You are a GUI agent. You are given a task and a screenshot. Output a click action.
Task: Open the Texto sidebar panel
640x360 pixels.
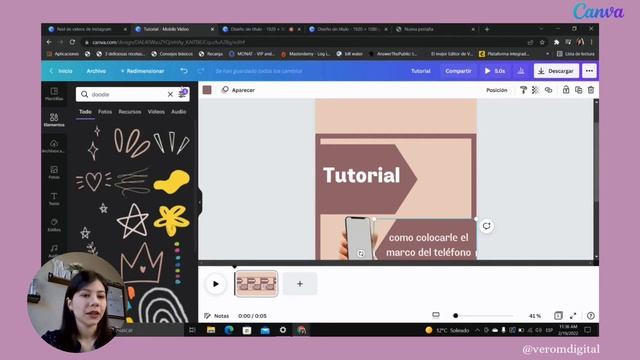tap(54, 198)
